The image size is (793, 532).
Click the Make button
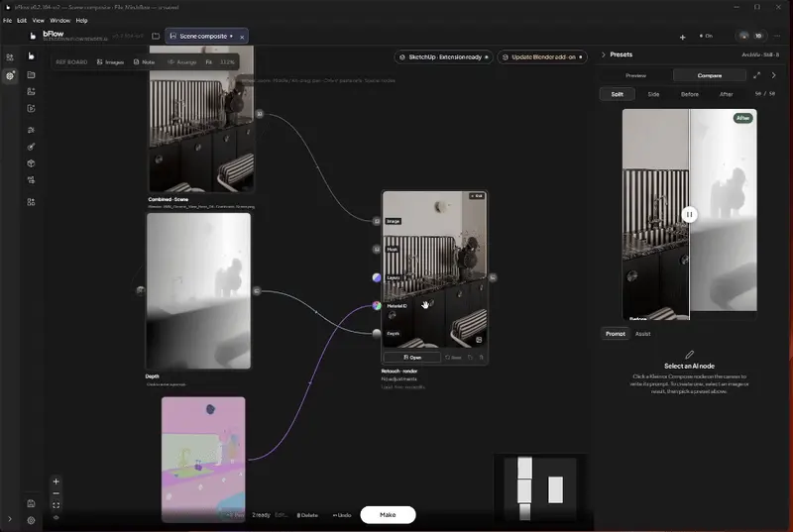(x=388, y=515)
